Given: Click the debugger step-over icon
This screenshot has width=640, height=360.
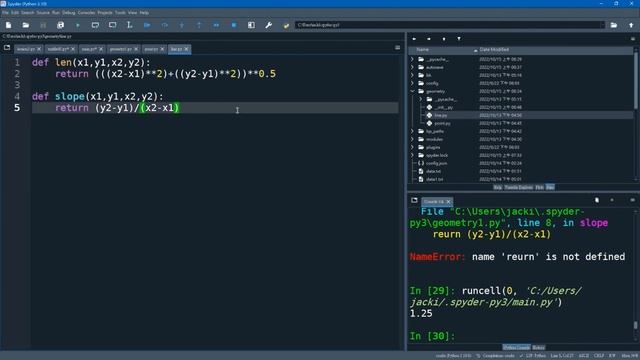Looking at the screenshot, I should tap(164, 25).
